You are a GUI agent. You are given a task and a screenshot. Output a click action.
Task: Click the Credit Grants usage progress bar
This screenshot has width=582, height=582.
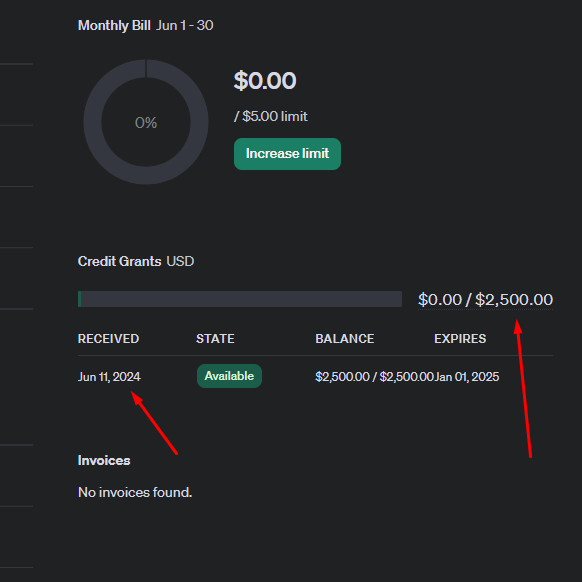point(240,299)
